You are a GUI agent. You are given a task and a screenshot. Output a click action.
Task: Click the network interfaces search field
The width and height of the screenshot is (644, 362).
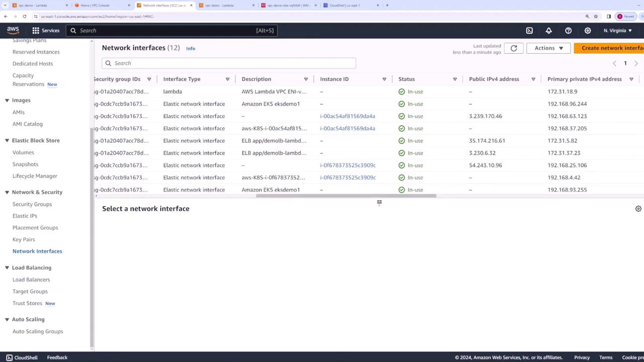(x=229, y=63)
